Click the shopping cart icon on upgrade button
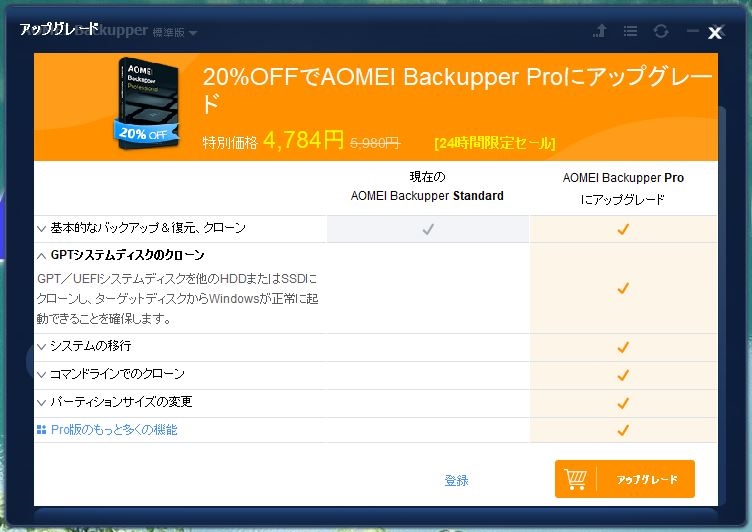 tap(576, 479)
